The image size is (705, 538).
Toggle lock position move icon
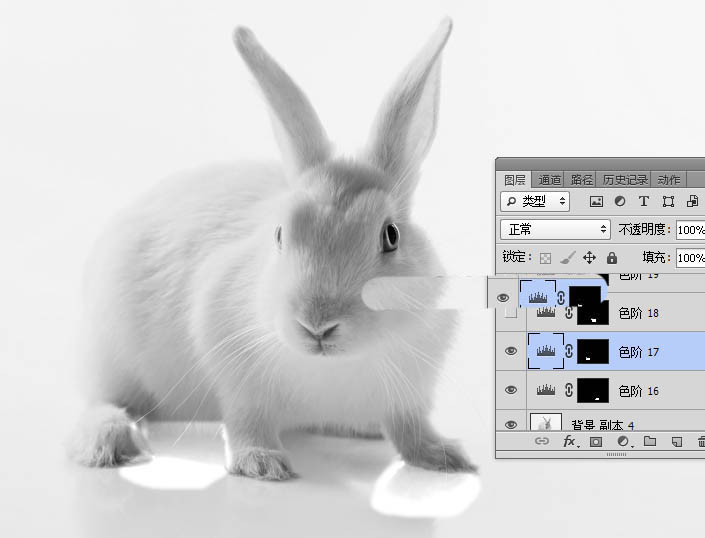pos(589,258)
